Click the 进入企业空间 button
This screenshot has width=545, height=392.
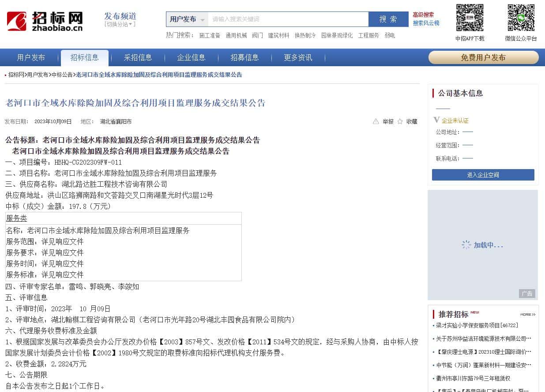[x=483, y=175]
